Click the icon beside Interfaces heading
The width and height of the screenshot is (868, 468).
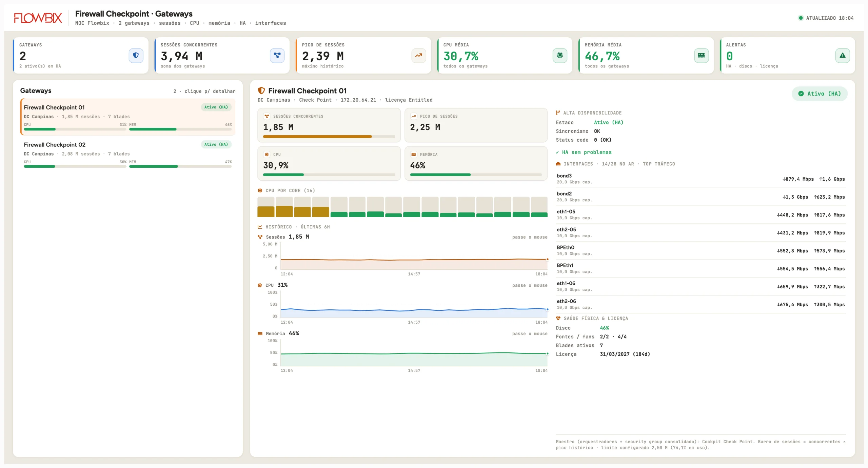point(558,164)
